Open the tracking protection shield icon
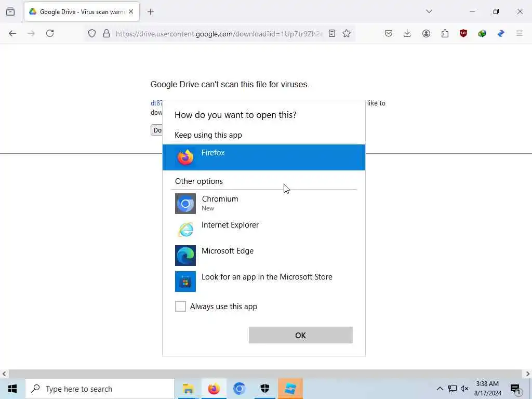 [x=92, y=33]
